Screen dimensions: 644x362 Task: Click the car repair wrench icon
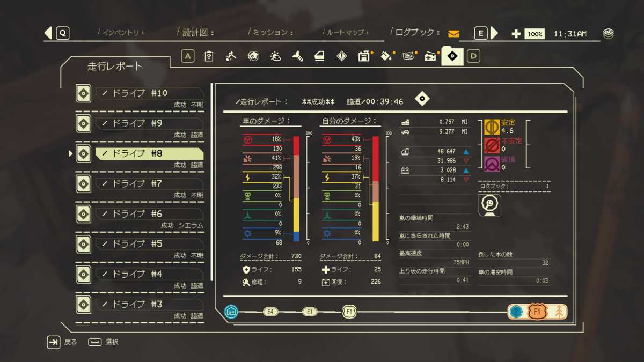246,282
